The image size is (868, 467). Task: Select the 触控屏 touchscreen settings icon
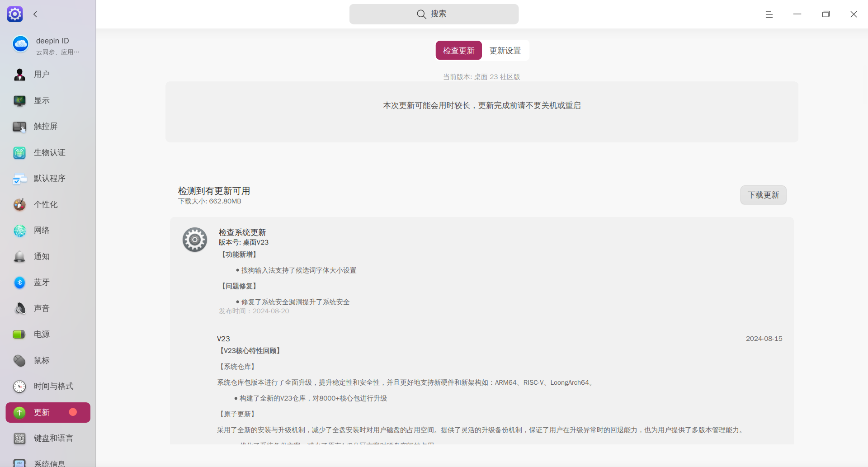pos(19,127)
